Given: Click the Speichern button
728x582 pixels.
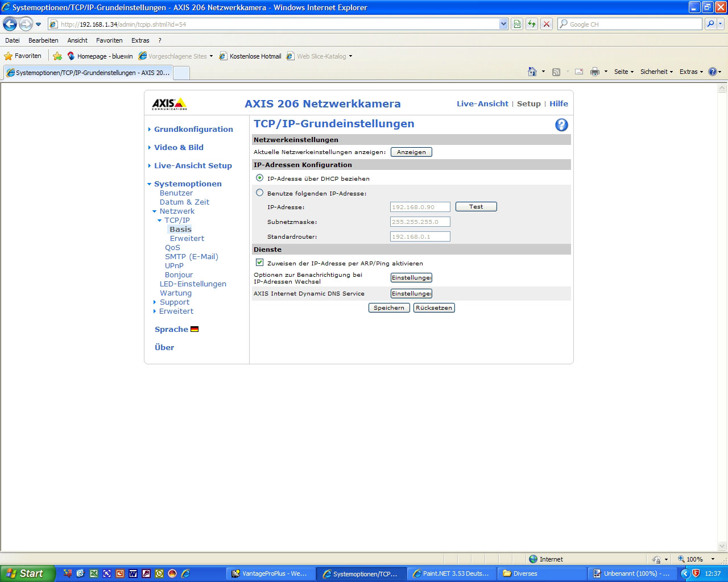Looking at the screenshot, I should point(389,307).
